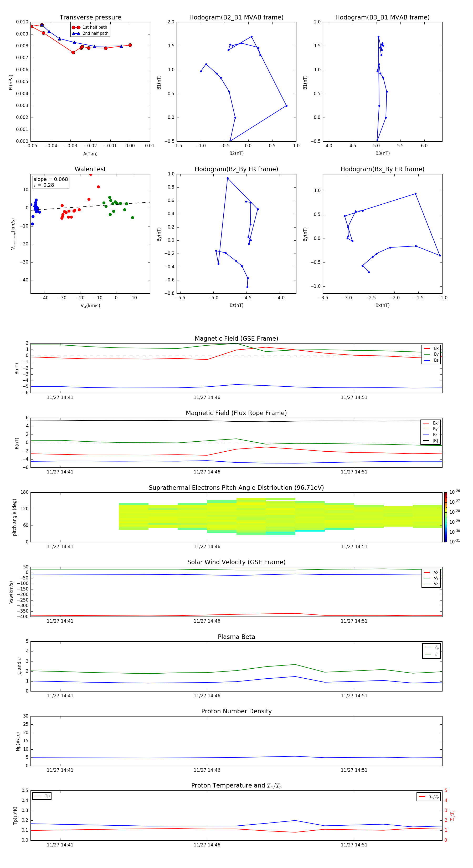Click 'Vy' entry in velocity legend
Screen dimensions: 473x868
431,578
